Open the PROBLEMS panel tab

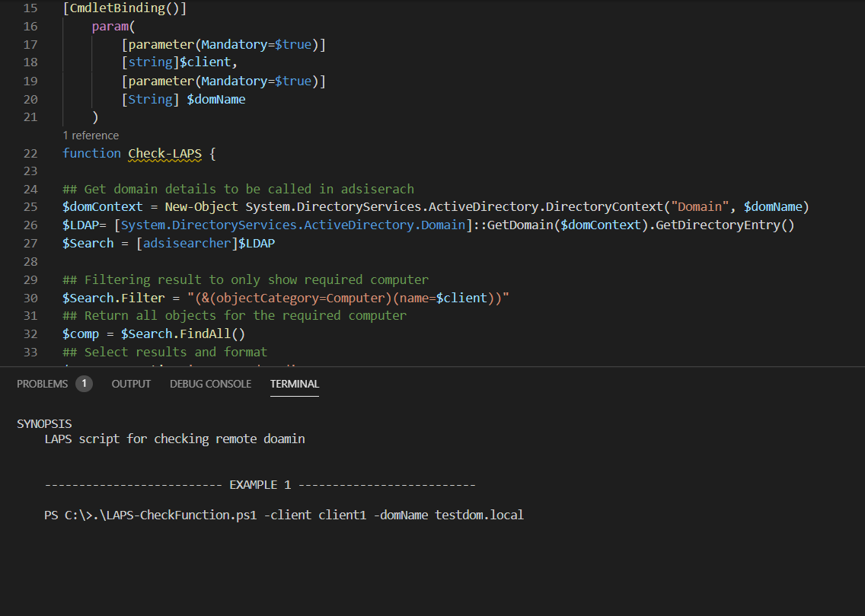tap(43, 384)
